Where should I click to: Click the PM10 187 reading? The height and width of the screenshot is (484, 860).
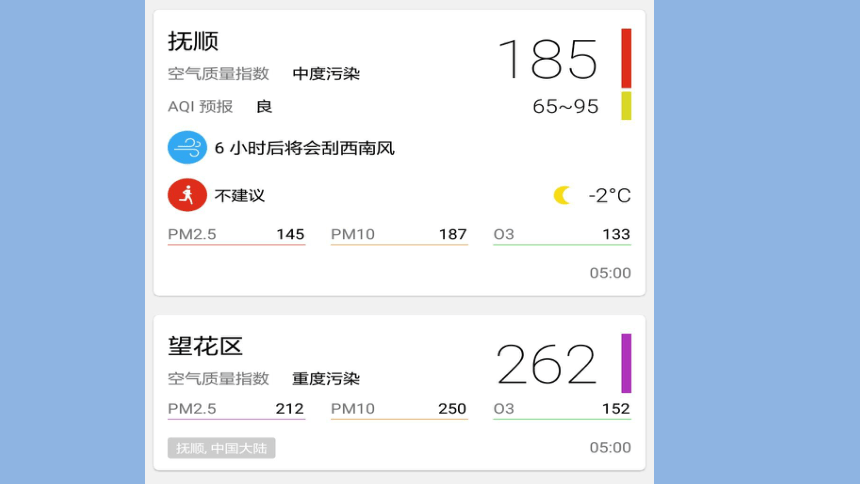point(399,235)
